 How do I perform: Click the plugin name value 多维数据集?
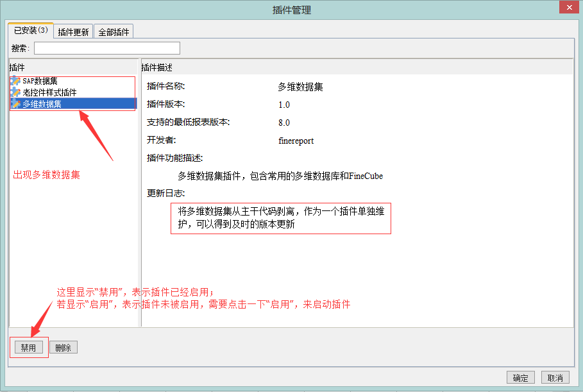(300, 87)
